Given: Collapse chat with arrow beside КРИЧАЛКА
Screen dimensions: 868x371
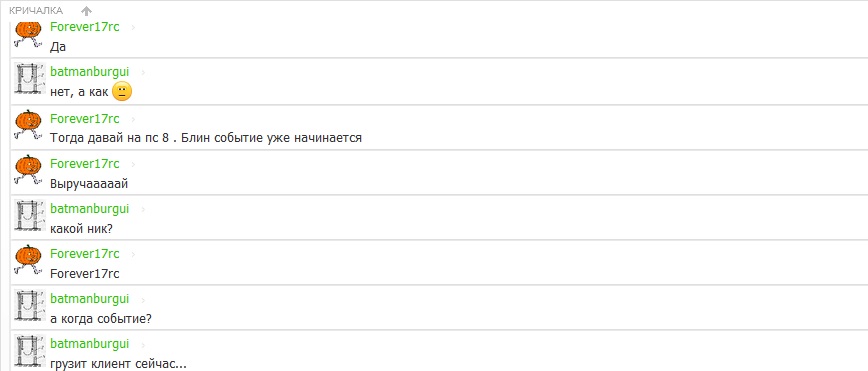Looking at the screenshot, I should pyautogui.click(x=86, y=11).
